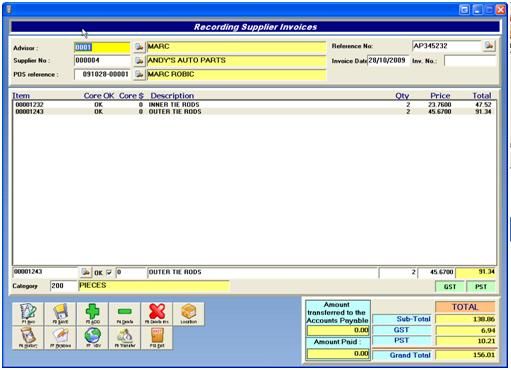Click the F1 New notepad icon
Image resolution: width=511 pixels, height=370 pixels.
28,314
